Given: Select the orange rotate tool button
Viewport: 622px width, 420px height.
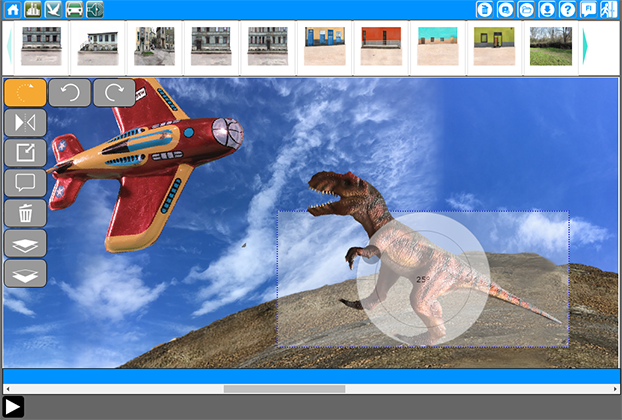Looking at the screenshot, I should (25, 93).
